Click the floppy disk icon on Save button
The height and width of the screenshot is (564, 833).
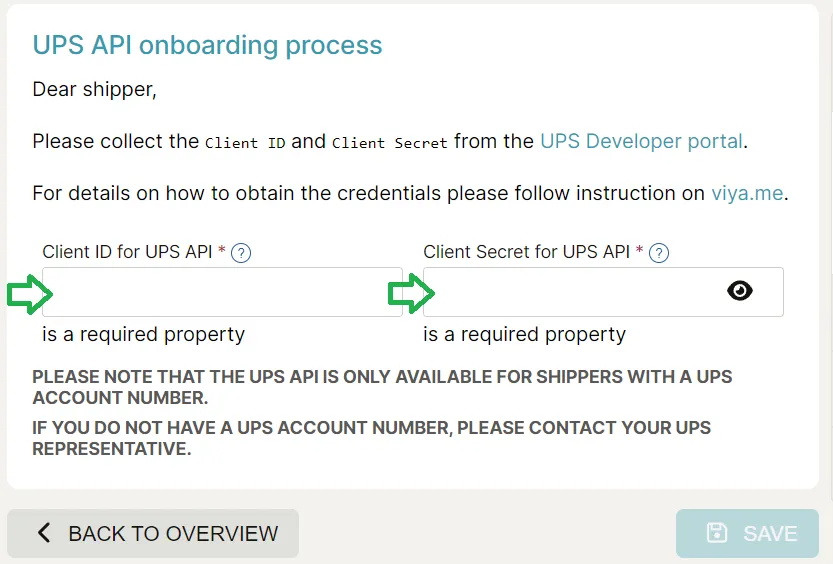pos(717,533)
